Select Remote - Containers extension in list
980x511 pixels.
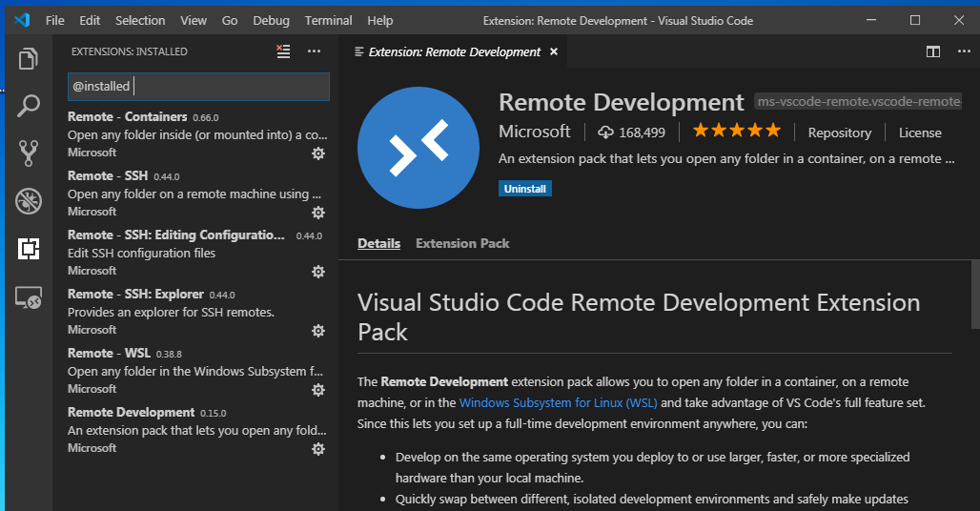click(x=197, y=134)
